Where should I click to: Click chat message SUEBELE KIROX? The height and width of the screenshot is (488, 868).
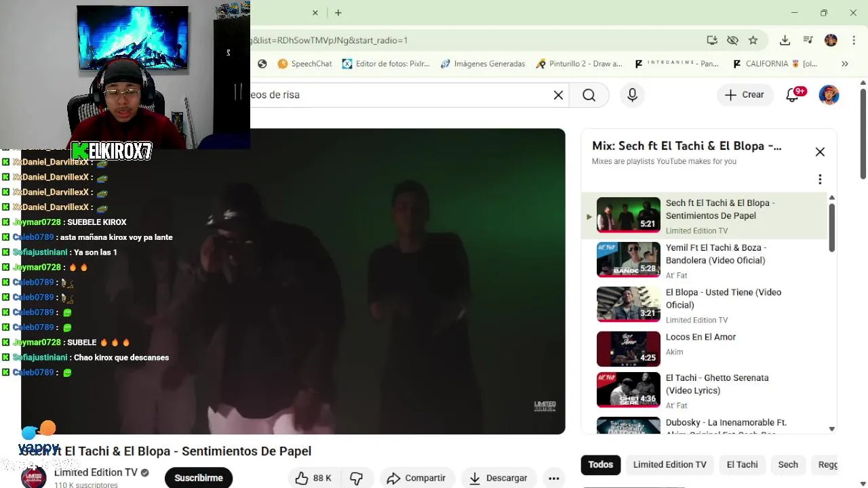(97, 222)
